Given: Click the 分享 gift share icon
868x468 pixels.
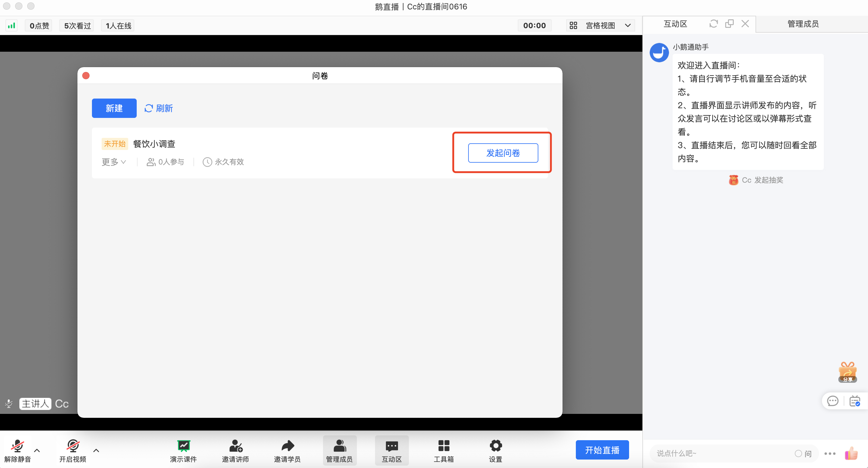Looking at the screenshot, I should point(847,372).
